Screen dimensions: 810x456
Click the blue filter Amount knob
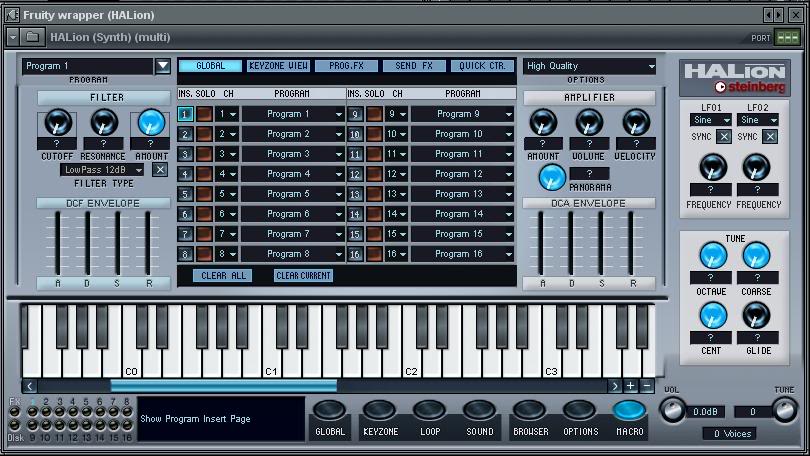pyautogui.click(x=151, y=123)
